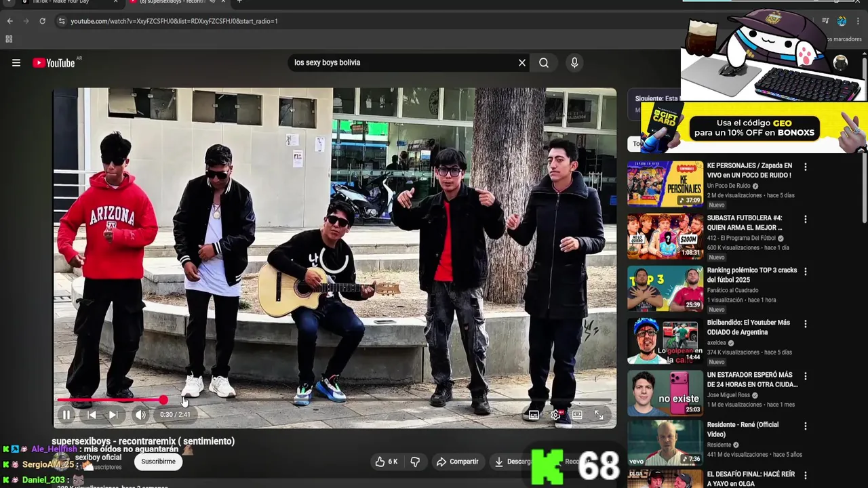
Task: Open the tab search dropdown arrow
Action: (x=8, y=2)
